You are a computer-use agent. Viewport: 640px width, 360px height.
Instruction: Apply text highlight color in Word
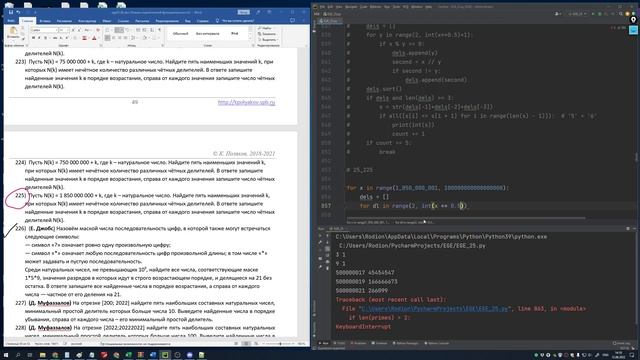point(84,38)
